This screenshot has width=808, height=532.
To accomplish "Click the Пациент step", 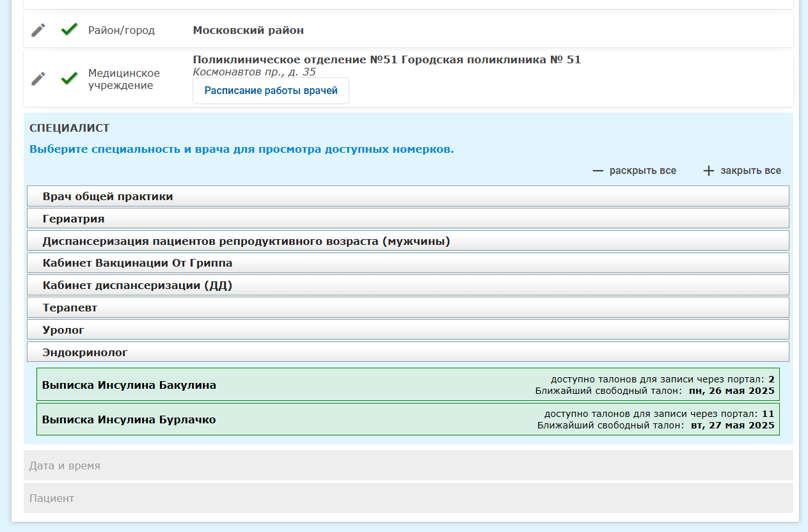I will tap(408, 497).
